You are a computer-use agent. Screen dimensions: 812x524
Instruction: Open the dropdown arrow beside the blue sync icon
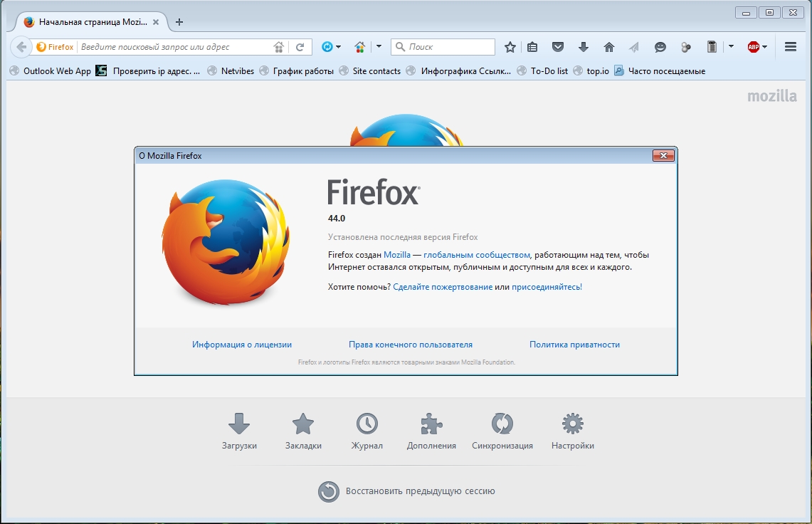[338, 47]
